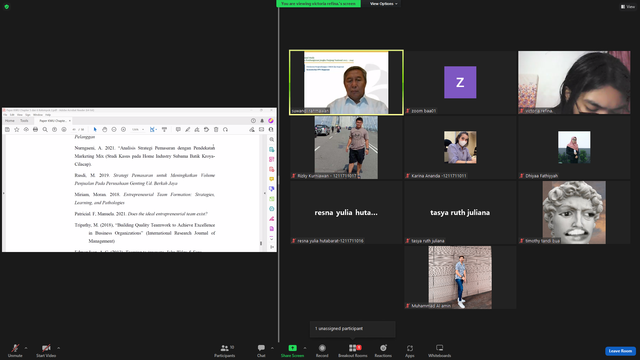Click the Help question icon in Acrobat
This screenshot has width=640, height=360.
(253, 120)
